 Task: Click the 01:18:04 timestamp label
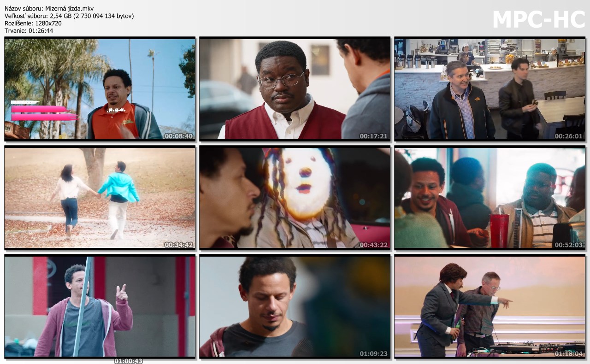568,354
